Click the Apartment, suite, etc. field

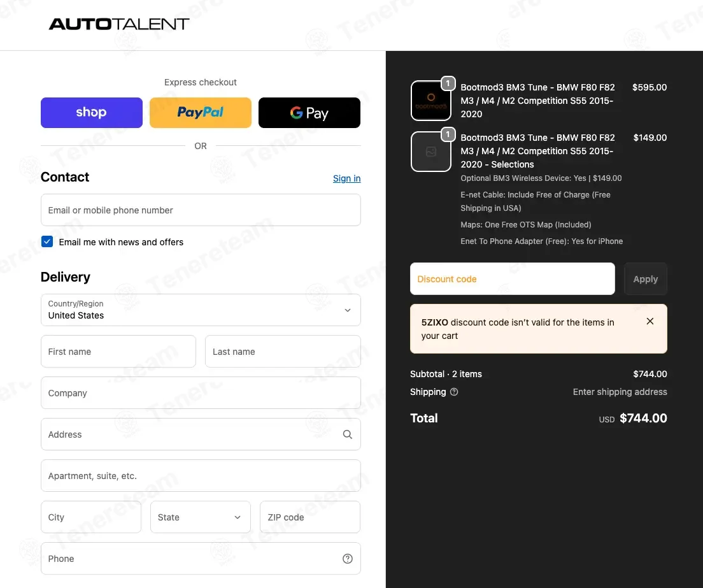pyautogui.click(x=201, y=476)
